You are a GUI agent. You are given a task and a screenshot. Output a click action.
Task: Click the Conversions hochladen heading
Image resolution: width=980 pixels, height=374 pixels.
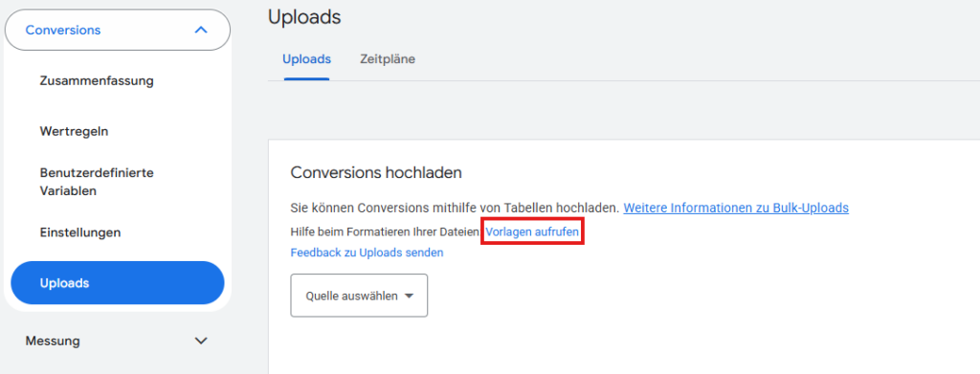[376, 173]
